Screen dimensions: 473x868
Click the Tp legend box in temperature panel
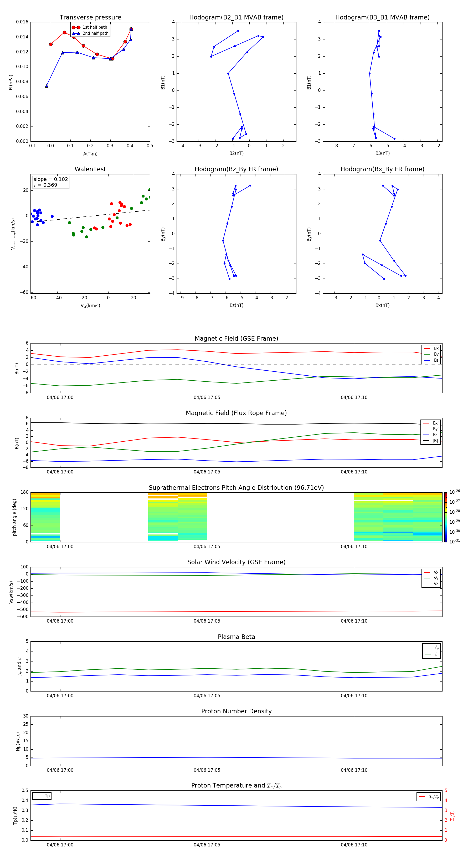tap(42, 796)
